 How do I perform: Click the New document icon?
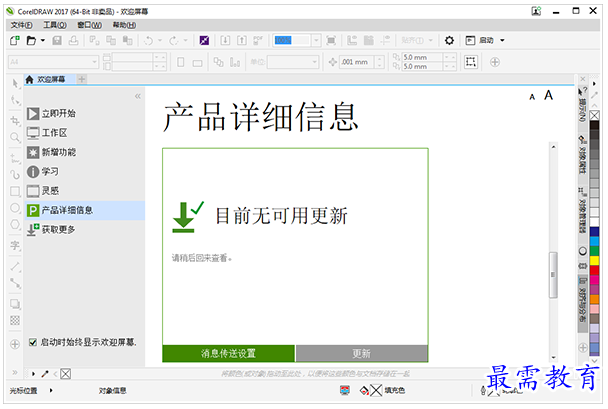tap(15, 40)
